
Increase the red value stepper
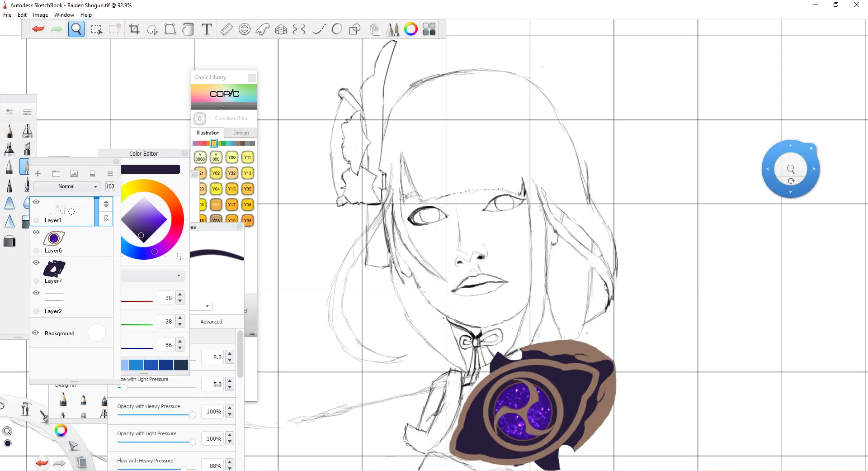tap(180, 295)
